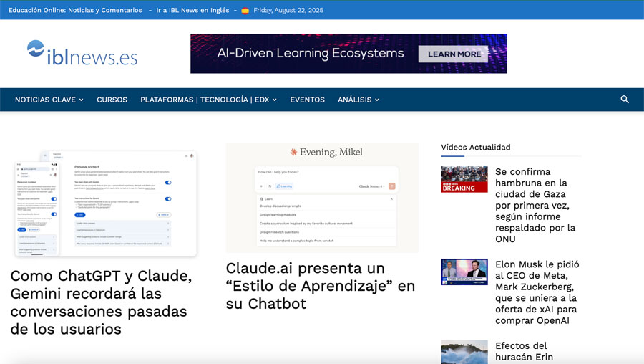Click the Spanish flag icon in top bar
The image size is (644, 364).
[x=245, y=11]
